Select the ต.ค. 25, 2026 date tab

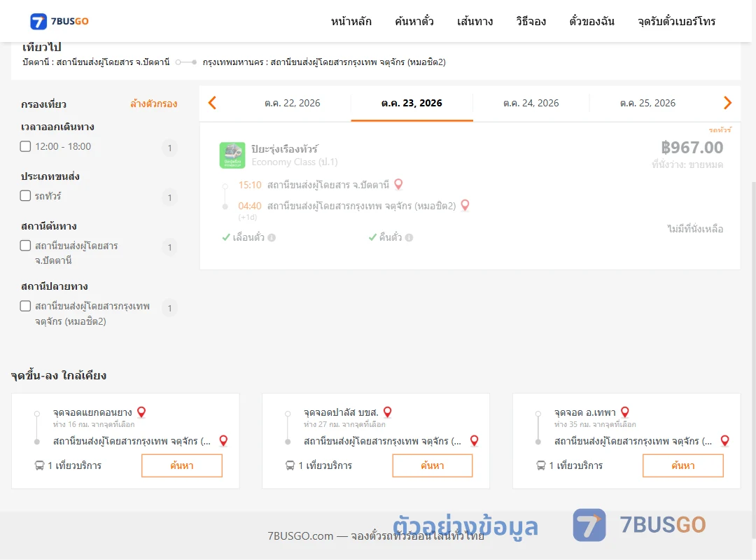pos(647,103)
